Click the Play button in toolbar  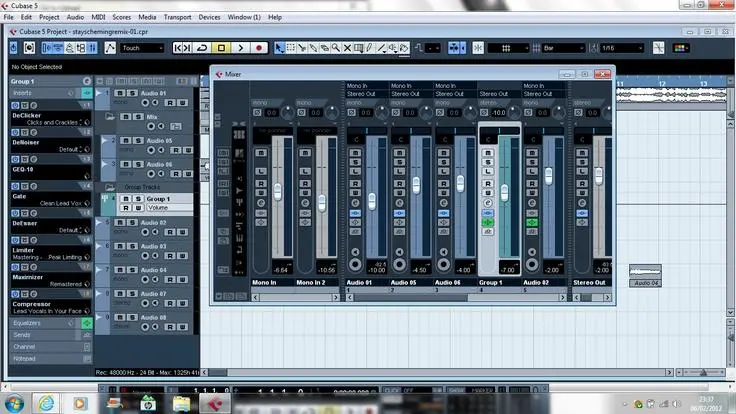240,48
